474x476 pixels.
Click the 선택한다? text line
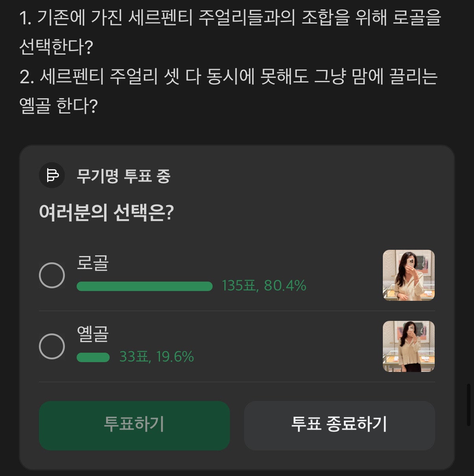coord(56,48)
